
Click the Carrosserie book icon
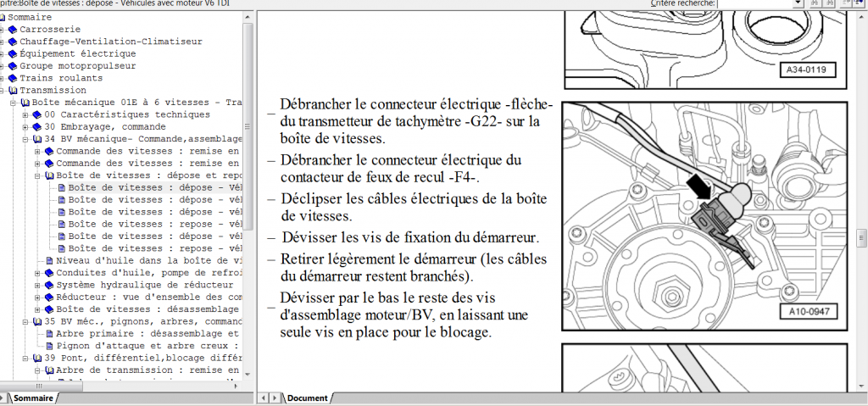(x=13, y=30)
